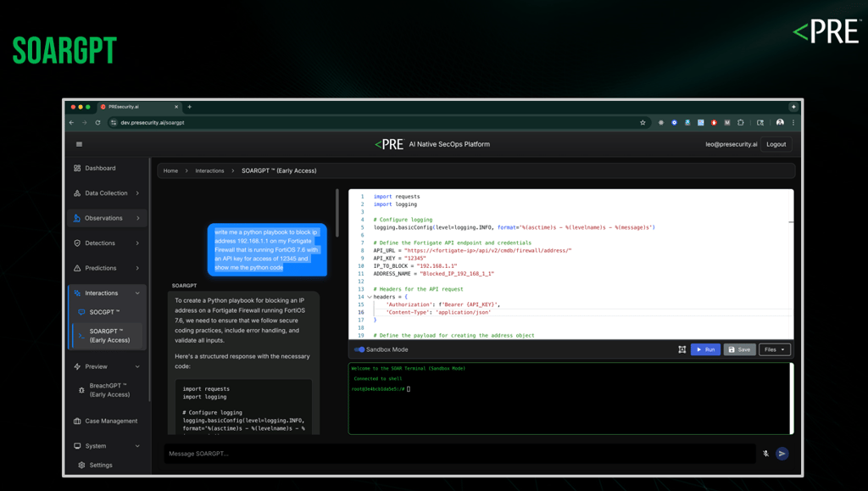Click the Data Collection sidebar icon
The width and height of the screenshot is (868, 491).
(x=77, y=193)
